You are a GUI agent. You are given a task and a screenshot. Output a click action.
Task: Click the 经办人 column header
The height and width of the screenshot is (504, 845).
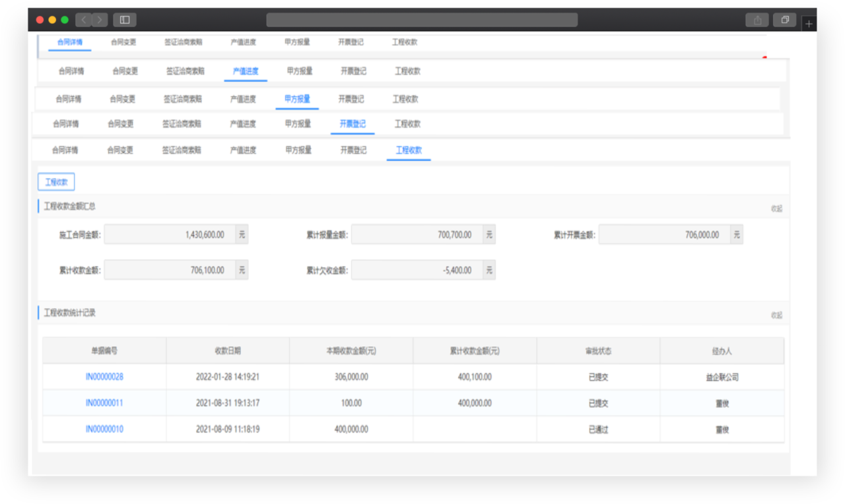click(x=722, y=351)
